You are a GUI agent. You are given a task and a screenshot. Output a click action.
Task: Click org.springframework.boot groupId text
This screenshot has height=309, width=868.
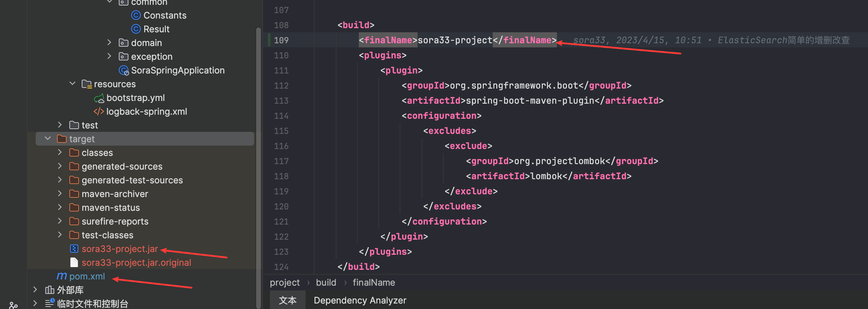514,85
